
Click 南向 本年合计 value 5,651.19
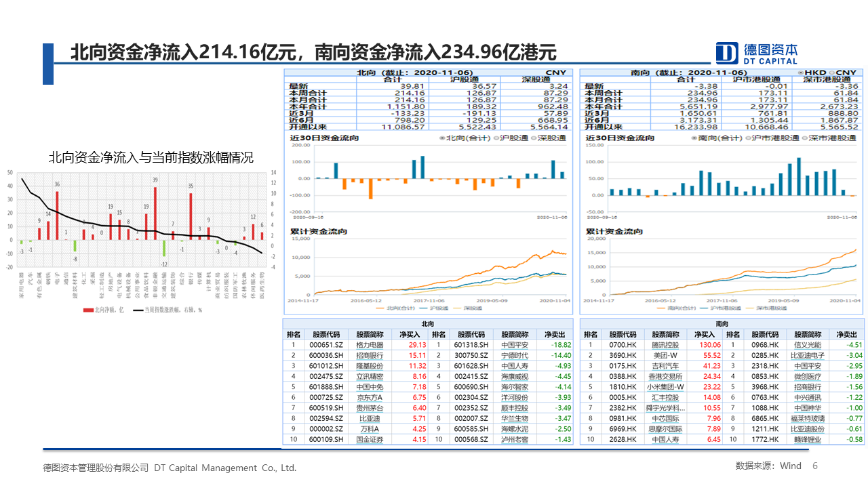(699, 106)
